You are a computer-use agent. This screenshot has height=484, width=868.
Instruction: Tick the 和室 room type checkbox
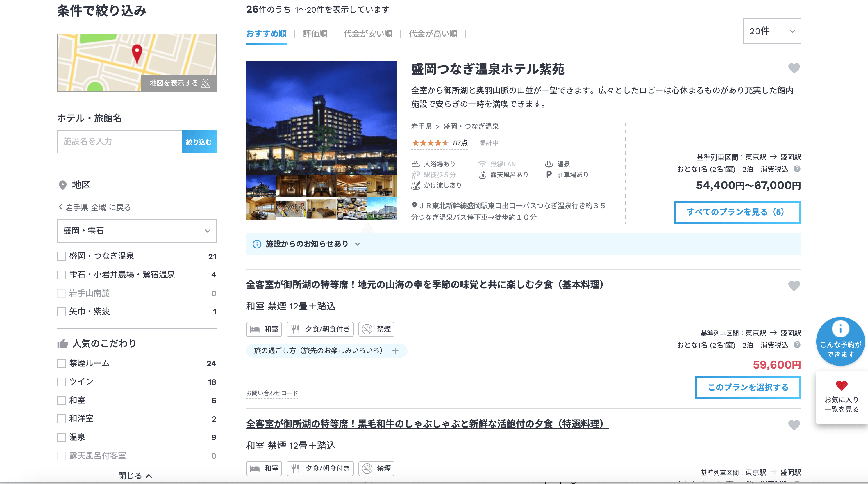point(61,401)
